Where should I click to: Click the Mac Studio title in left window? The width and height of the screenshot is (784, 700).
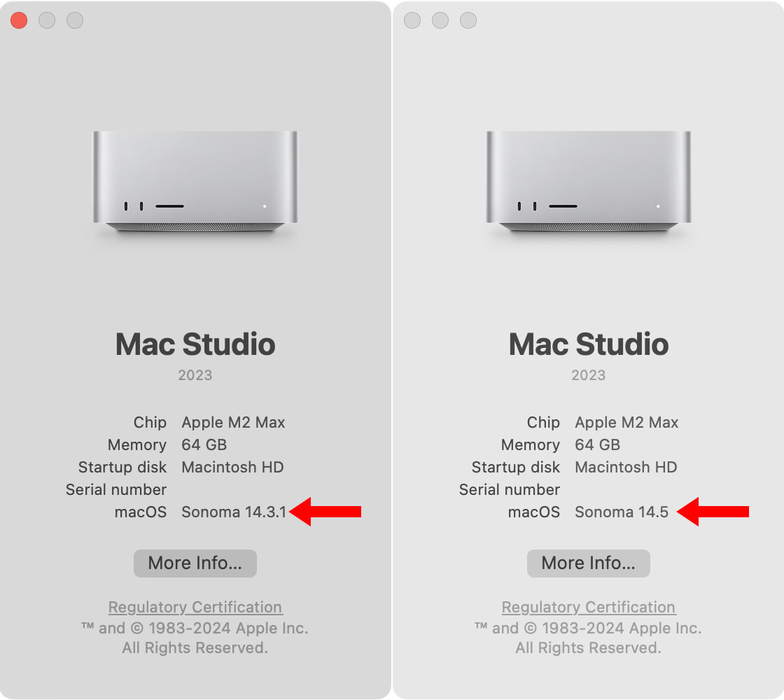click(195, 344)
